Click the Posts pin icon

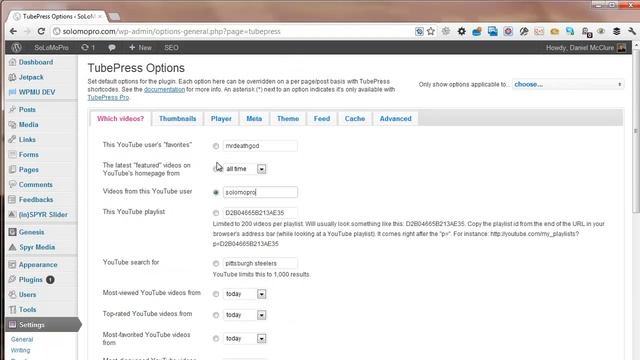pyautogui.click(x=12, y=109)
